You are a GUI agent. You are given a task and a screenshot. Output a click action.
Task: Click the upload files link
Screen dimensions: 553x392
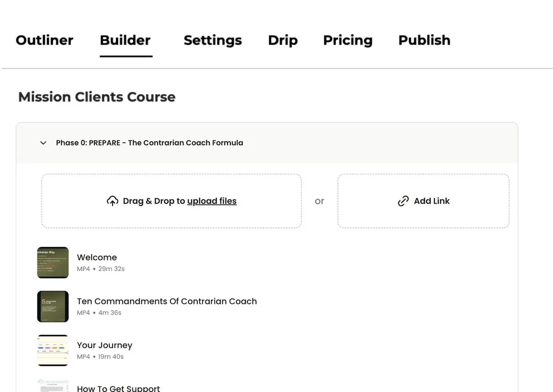click(x=212, y=201)
